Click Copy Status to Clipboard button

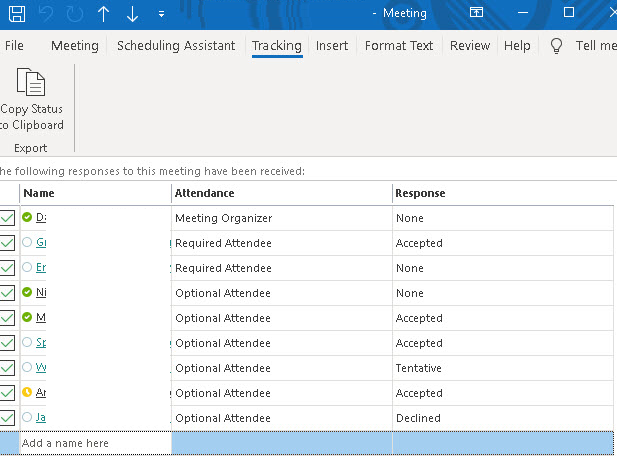tap(31, 100)
